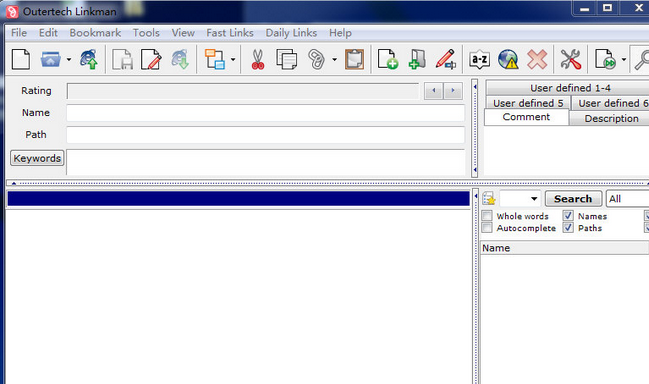Image resolution: width=649 pixels, height=384 pixels.
Task: Expand the dropdown arrow beside the Open folder icon
Action: click(69, 60)
